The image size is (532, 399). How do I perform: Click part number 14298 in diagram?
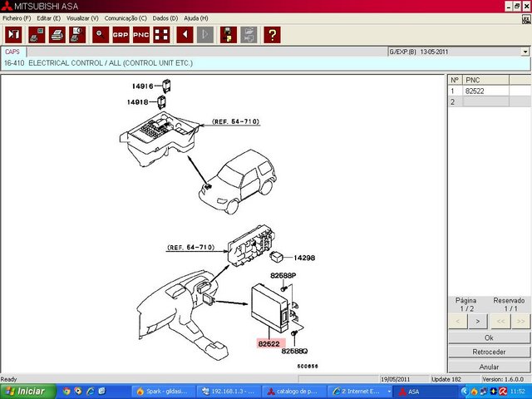tap(304, 258)
